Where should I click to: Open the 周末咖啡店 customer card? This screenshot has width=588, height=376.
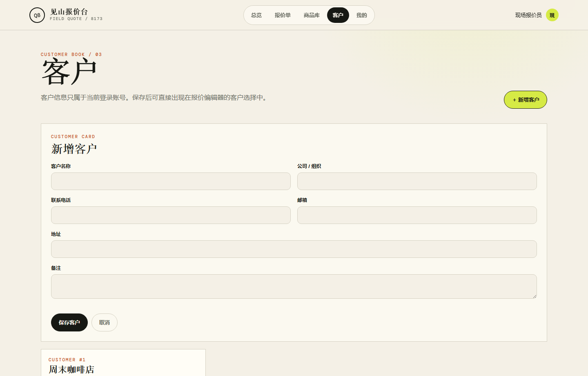tap(123, 363)
